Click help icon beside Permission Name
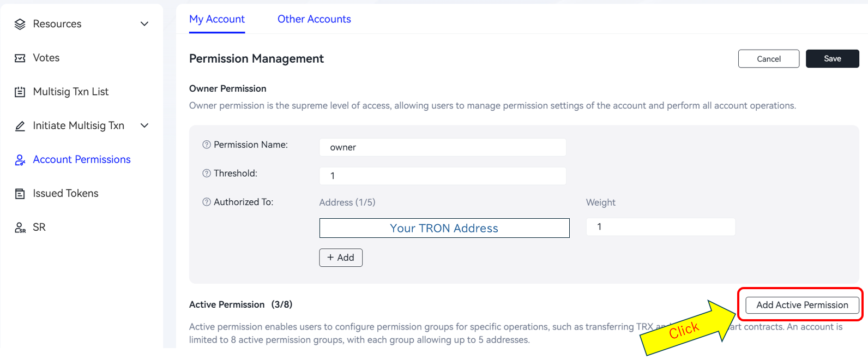The image size is (868, 359). tap(207, 145)
